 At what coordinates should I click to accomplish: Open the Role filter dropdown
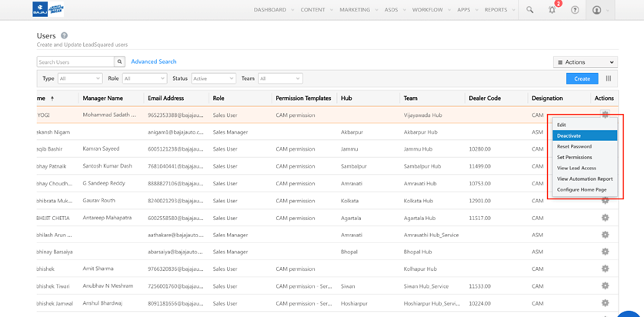click(x=144, y=78)
